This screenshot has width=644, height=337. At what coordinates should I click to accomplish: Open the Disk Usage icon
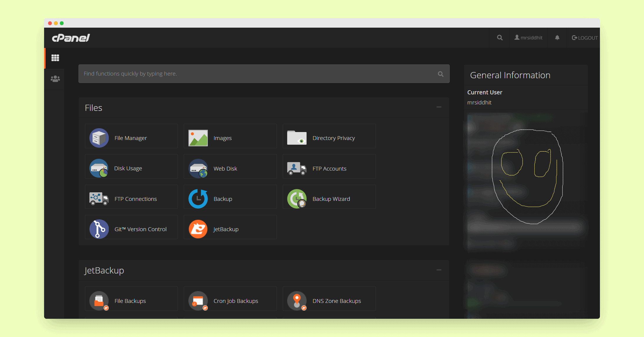[x=99, y=168]
